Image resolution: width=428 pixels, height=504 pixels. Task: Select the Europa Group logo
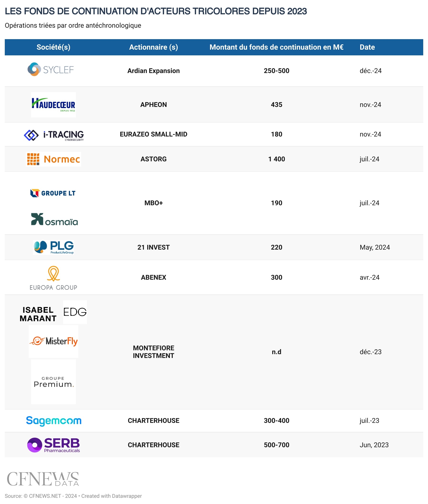pyautogui.click(x=53, y=278)
